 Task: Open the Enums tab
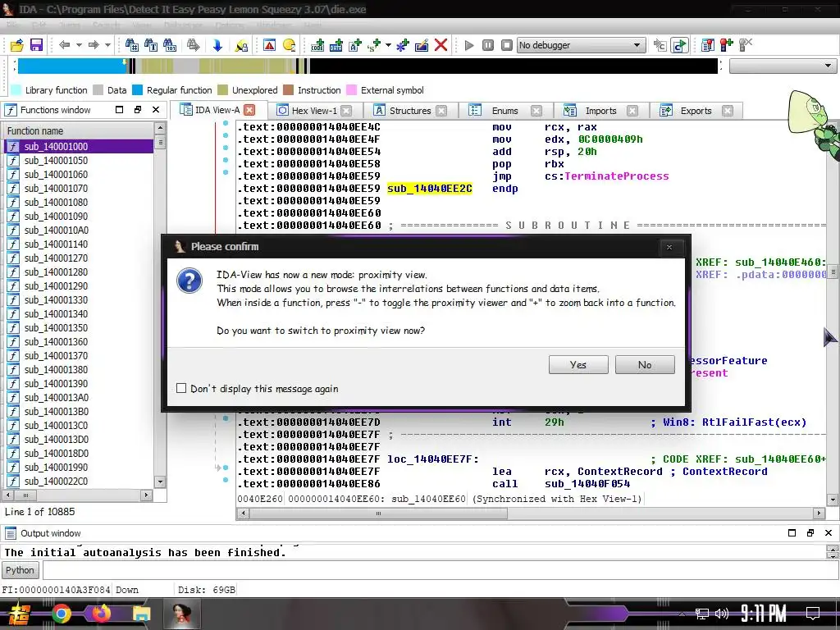[x=504, y=111]
